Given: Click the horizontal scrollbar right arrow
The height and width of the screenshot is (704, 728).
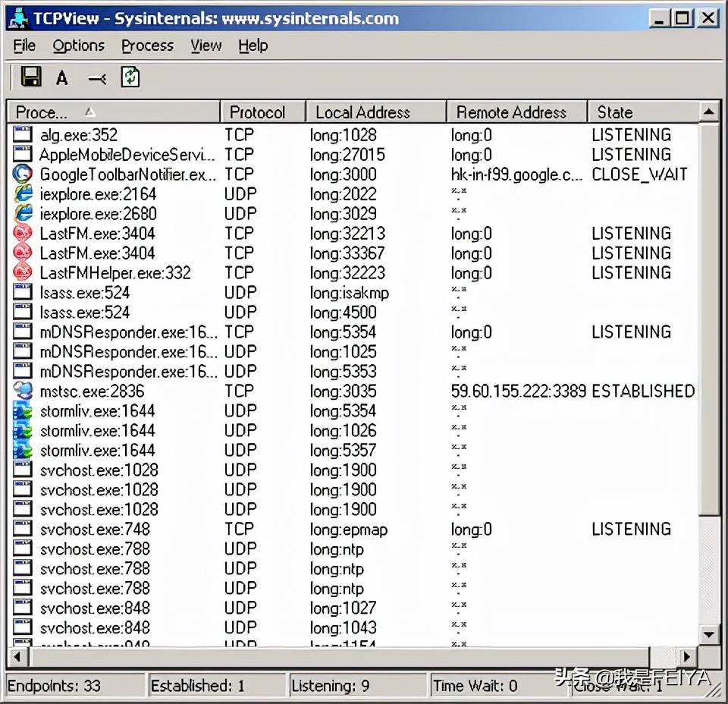Looking at the screenshot, I should pos(687,656).
